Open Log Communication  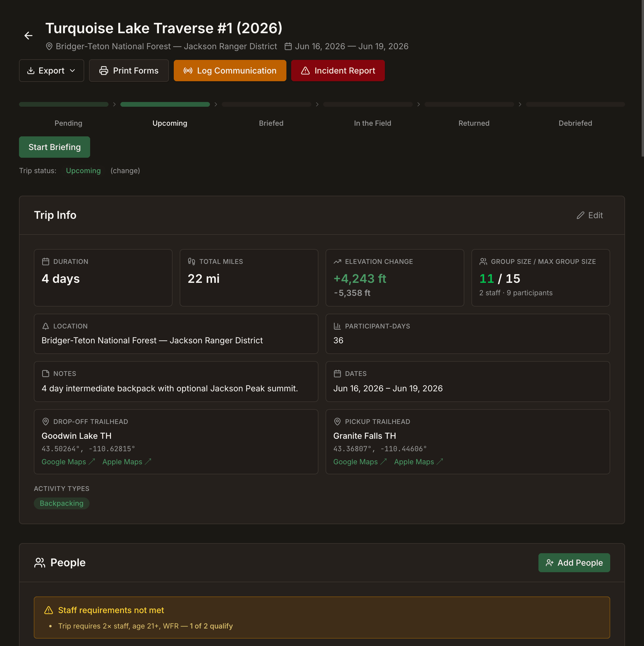click(x=230, y=71)
